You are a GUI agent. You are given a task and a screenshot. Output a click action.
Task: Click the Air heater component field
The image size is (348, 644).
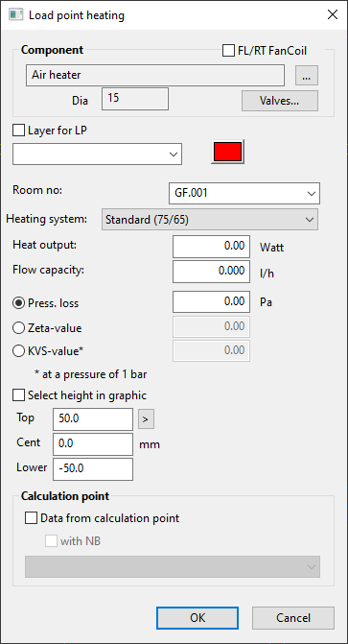click(155, 76)
